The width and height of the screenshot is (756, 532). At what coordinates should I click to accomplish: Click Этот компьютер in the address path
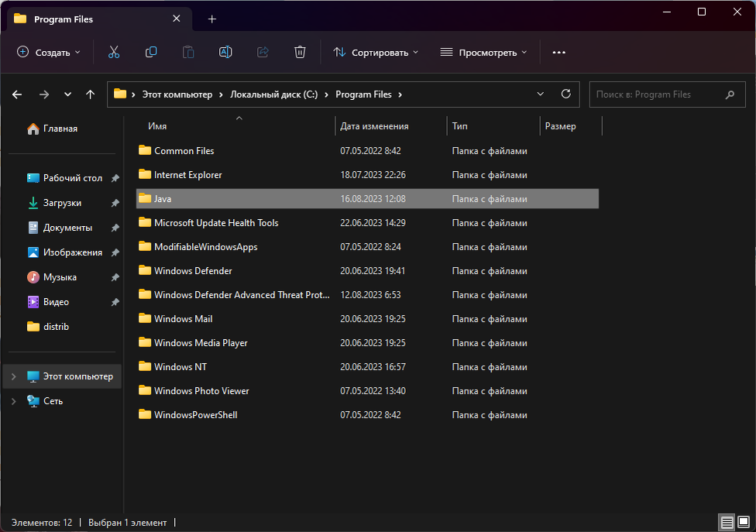[x=177, y=94]
